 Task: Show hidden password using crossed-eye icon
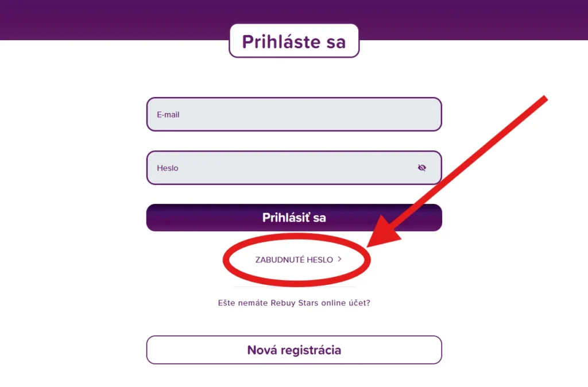pos(422,168)
